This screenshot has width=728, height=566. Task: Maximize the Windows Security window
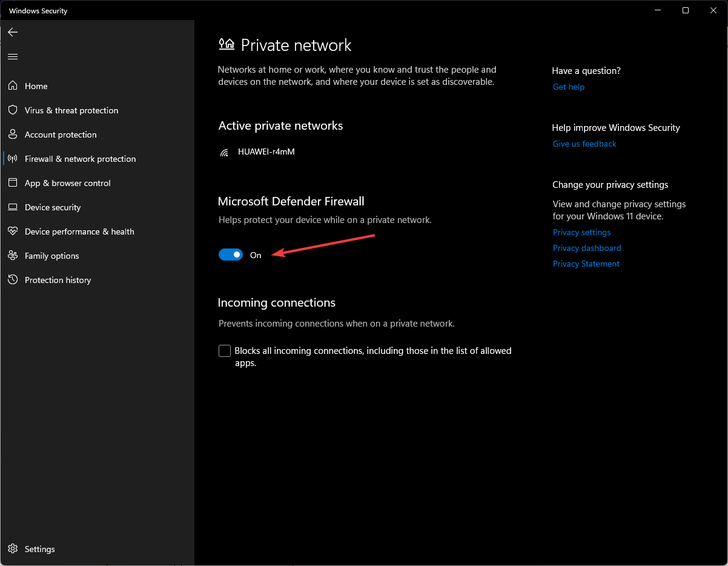click(686, 10)
